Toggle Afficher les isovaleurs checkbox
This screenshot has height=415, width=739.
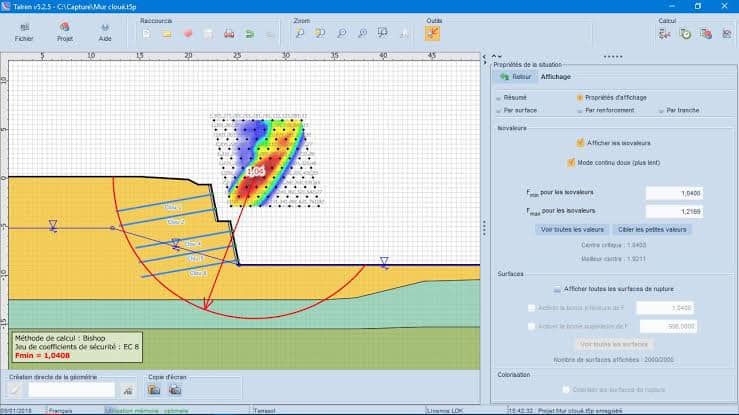(580, 143)
